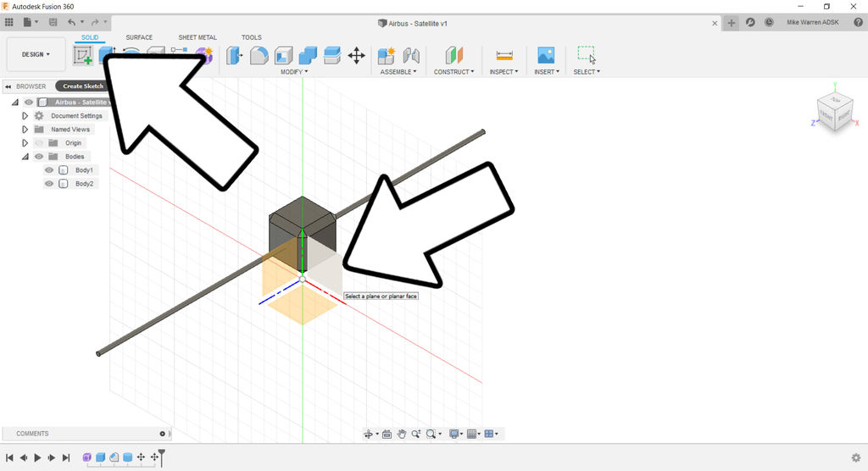
Task: Open the Grid and Snaps icon
Action: click(471, 434)
